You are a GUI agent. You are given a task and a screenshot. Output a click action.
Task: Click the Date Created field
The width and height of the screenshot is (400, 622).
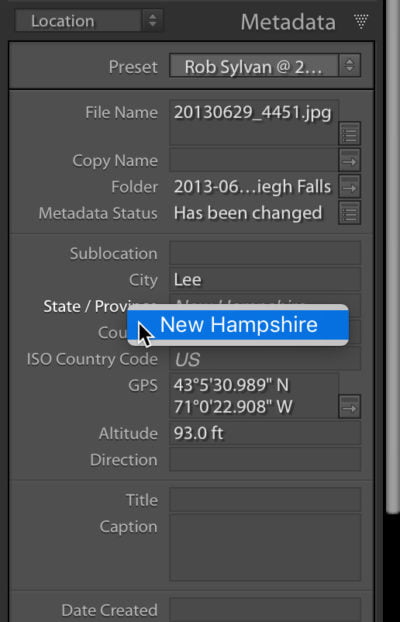tap(265, 610)
